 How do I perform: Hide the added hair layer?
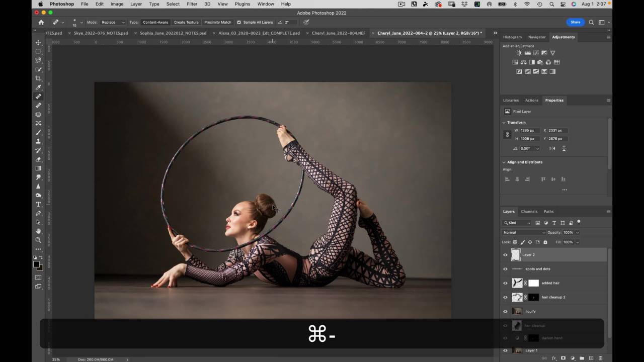point(506,283)
